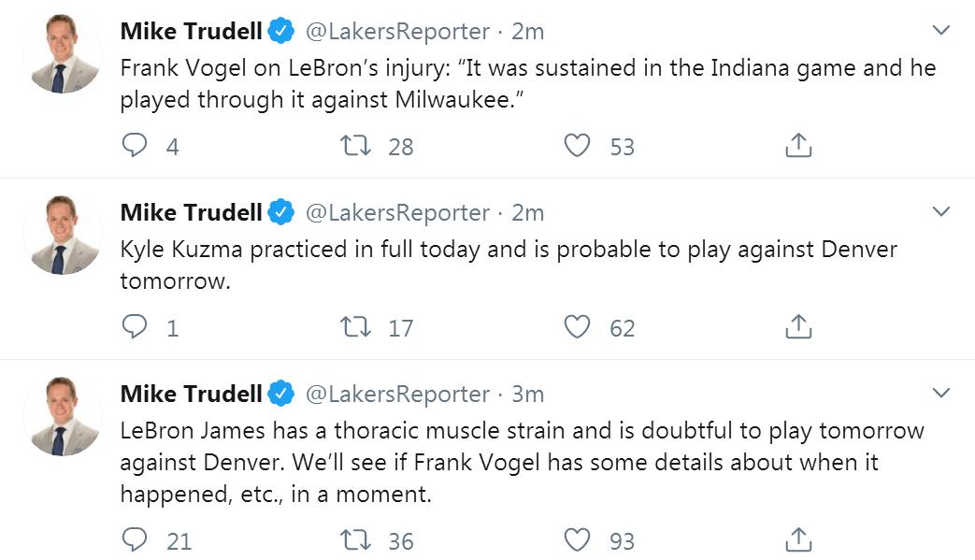Like the LeBron doubtful against Denver tweet

[x=578, y=540]
